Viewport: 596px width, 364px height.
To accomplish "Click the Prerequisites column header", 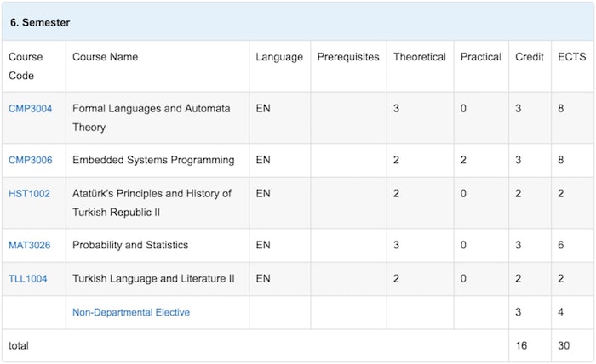I will (348, 57).
